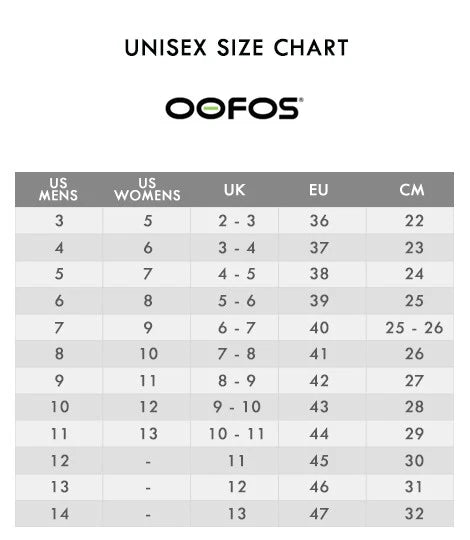Image resolution: width=470 pixels, height=540 pixels.
Task: Select the US Mens column header
Action: [x=58, y=189]
